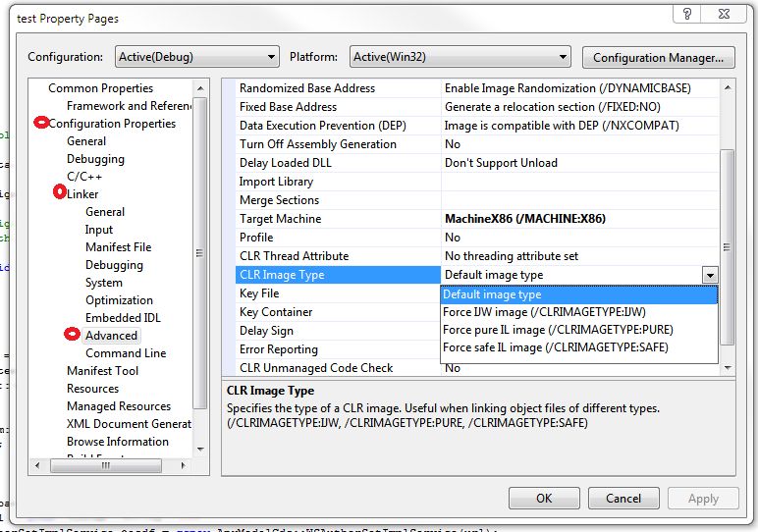Click property grid scrollbar down arrow
Screen dimensions: 758x532
[727, 368]
